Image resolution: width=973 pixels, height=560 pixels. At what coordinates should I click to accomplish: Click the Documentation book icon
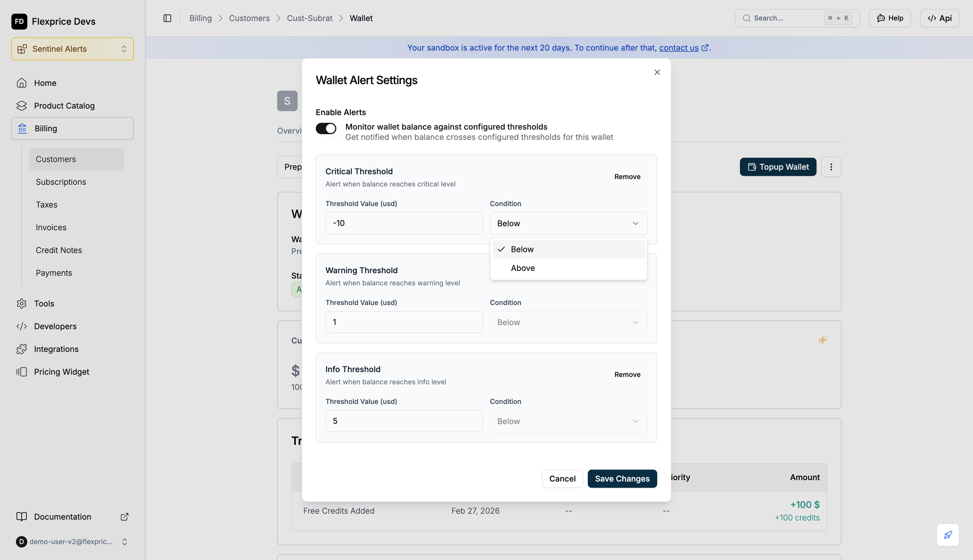pyautogui.click(x=22, y=517)
